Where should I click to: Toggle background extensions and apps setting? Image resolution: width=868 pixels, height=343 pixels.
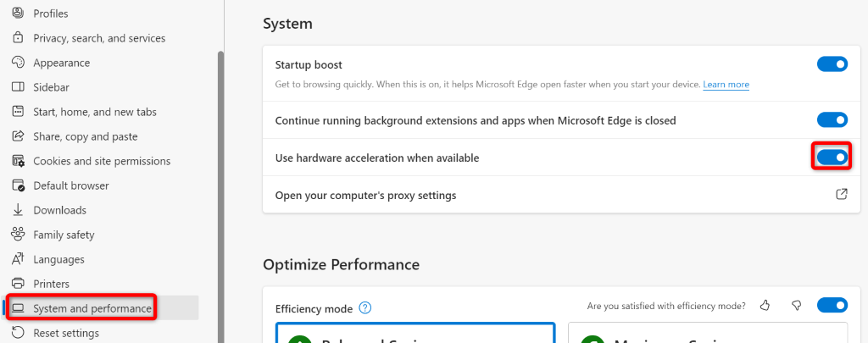pyautogui.click(x=832, y=120)
